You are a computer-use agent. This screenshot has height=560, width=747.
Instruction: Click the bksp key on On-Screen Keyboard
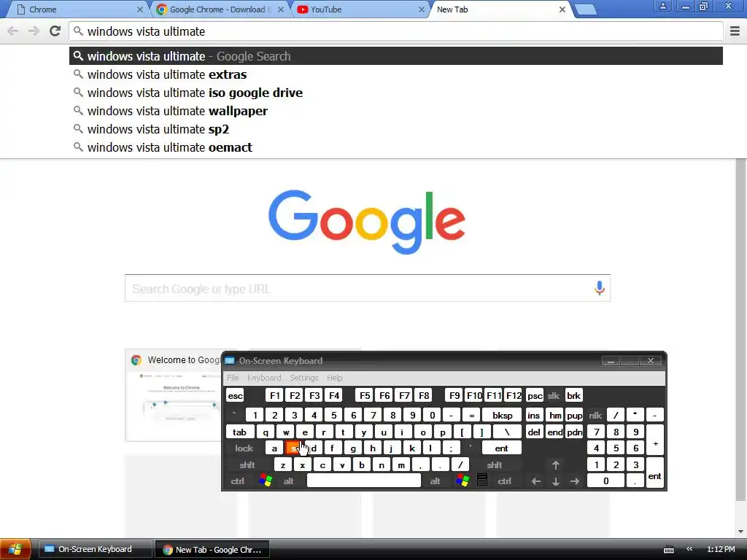[x=502, y=415]
